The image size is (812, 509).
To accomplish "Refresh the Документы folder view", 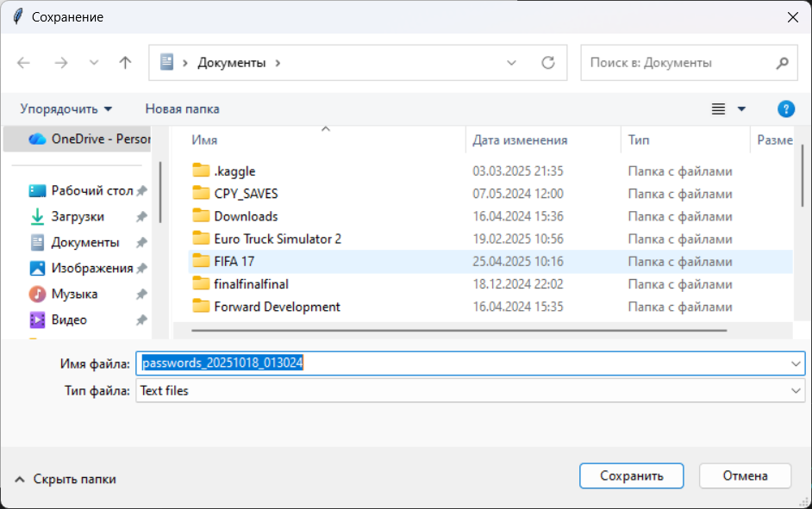I will tap(547, 63).
